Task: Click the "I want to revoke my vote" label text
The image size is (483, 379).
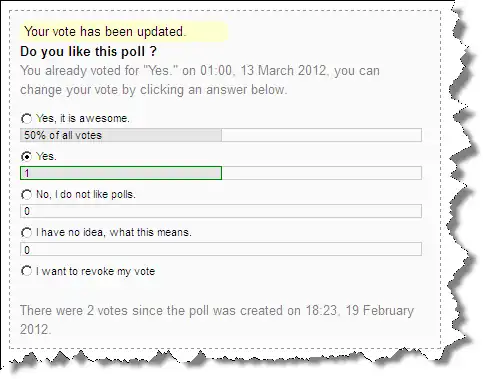Action: 95,271
